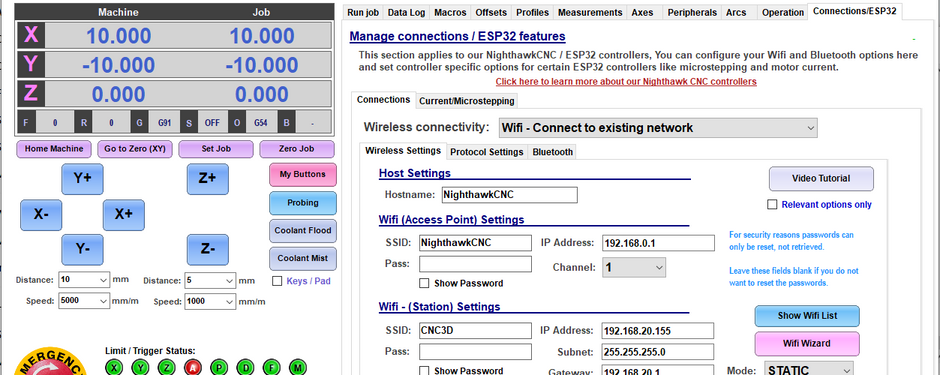Check Relevant options only
Screen dimensions: 940x375
(x=773, y=205)
